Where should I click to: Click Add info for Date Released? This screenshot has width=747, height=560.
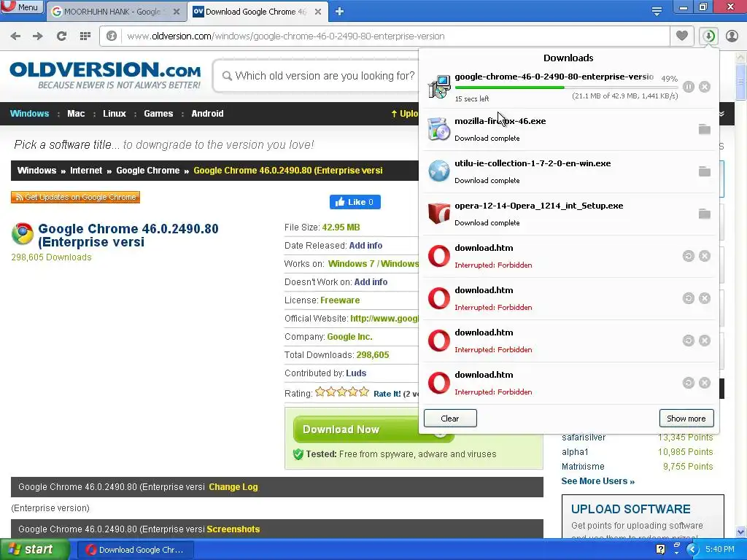(365, 246)
